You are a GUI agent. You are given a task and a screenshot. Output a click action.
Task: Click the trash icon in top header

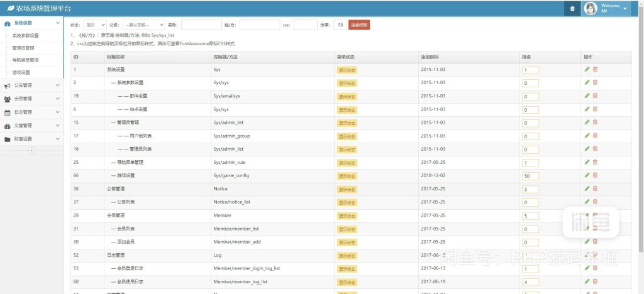tap(572, 8)
